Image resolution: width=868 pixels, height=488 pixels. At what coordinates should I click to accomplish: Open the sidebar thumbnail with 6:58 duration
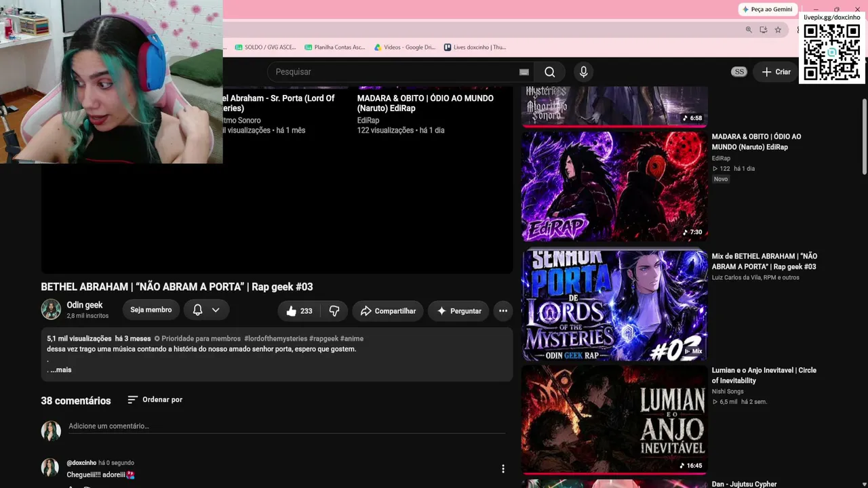pos(614,106)
